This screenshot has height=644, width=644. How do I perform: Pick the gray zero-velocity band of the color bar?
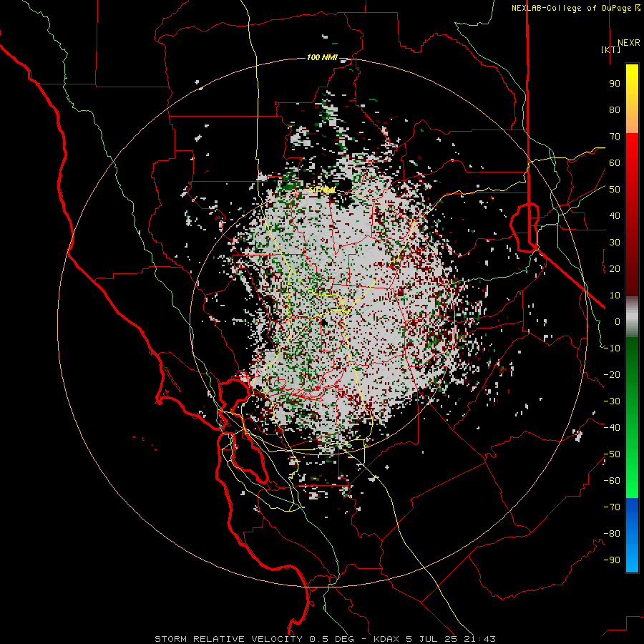pyautogui.click(x=632, y=317)
